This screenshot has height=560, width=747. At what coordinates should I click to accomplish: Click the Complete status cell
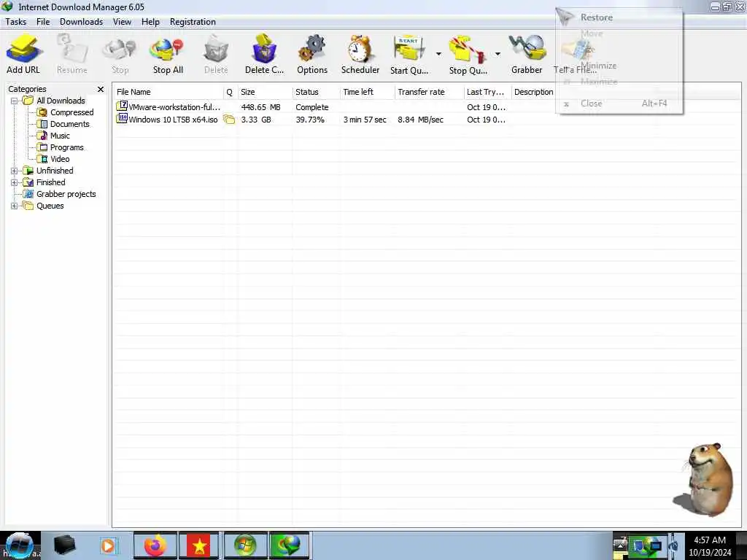pyautogui.click(x=312, y=108)
